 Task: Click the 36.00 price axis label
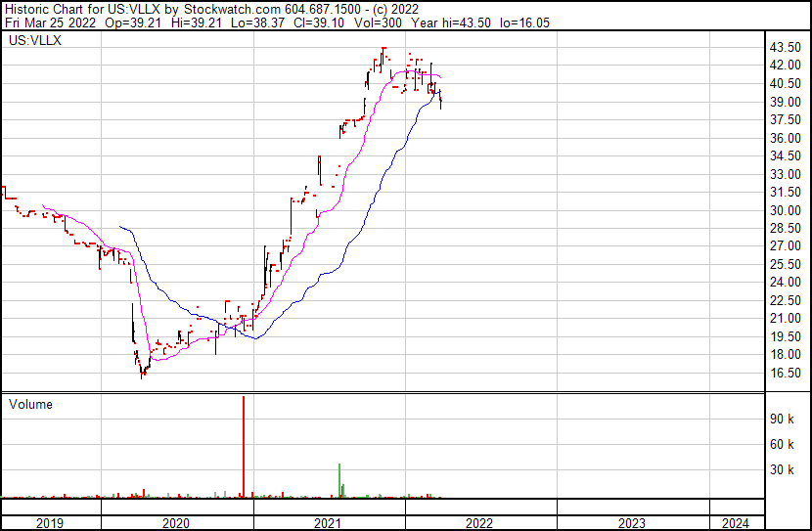click(x=786, y=138)
